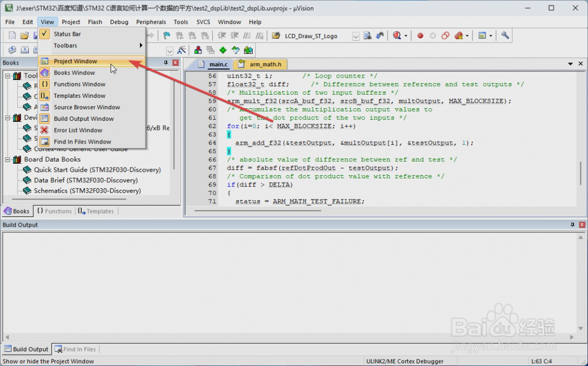This screenshot has width=588, height=366.
Task: Start the debug session icon
Action: tap(397, 35)
